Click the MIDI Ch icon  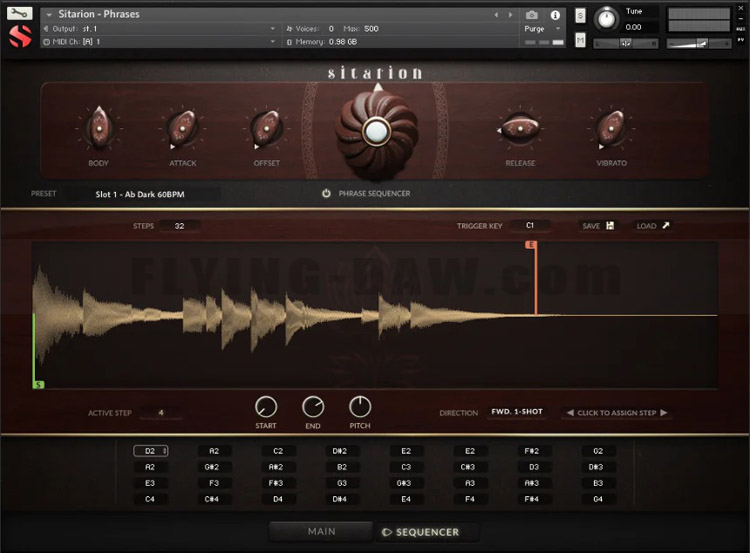46,42
